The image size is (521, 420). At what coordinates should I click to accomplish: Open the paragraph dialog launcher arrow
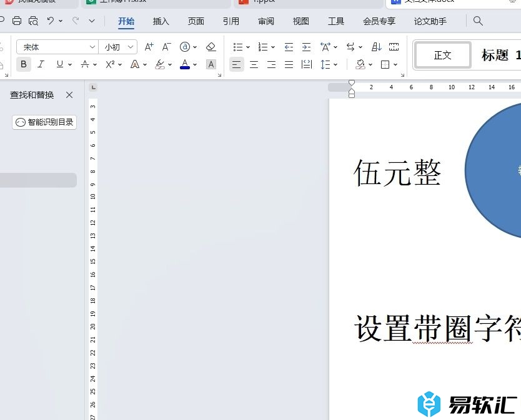tap(402, 76)
